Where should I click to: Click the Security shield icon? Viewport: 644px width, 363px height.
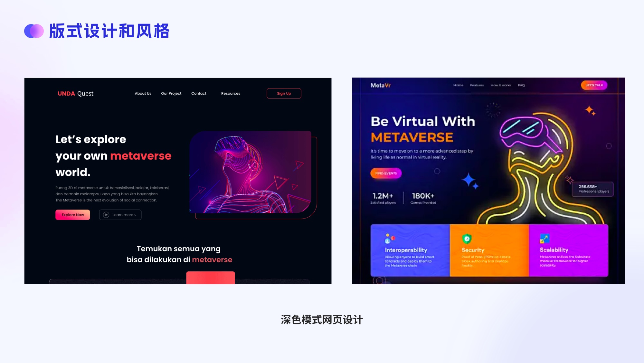tap(466, 238)
